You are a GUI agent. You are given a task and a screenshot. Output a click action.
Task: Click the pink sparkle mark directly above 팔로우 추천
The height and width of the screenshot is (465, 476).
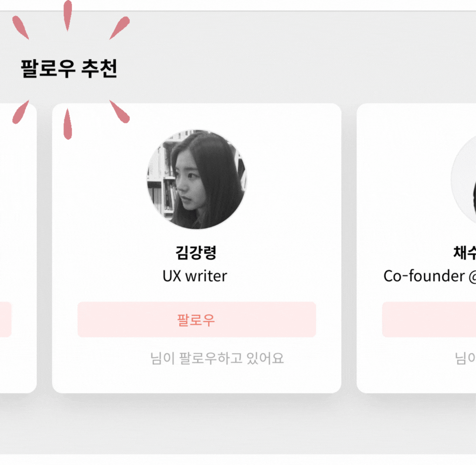[68, 15]
